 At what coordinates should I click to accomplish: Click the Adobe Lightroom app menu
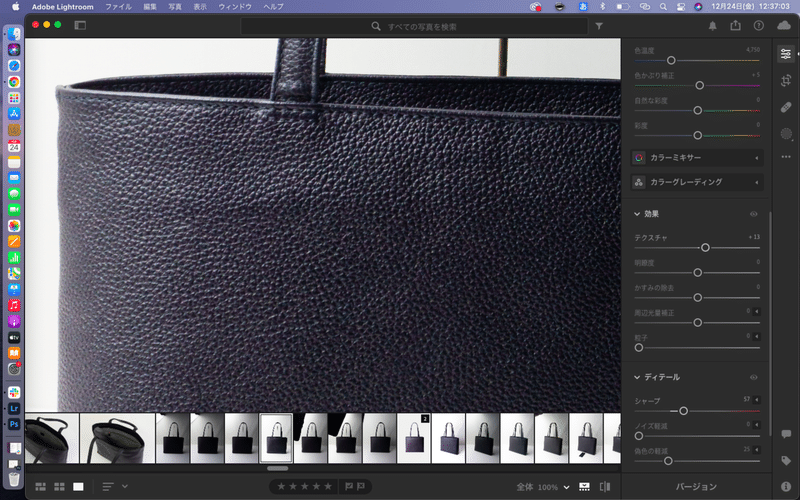pyautogui.click(x=62, y=7)
